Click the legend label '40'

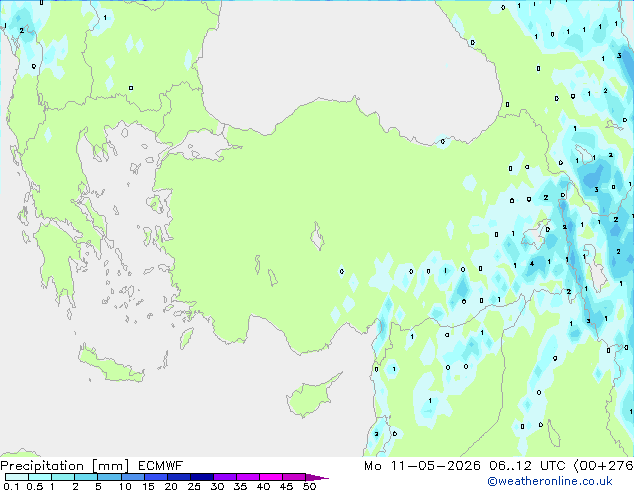(x=263, y=486)
